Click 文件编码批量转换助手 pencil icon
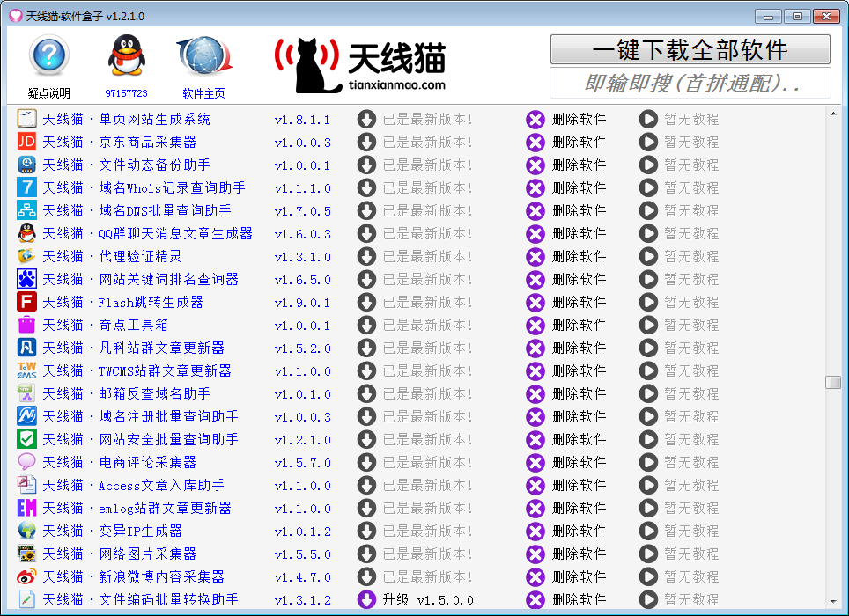Viewport: 849px width, 616px height. click(x=26, y=599)
